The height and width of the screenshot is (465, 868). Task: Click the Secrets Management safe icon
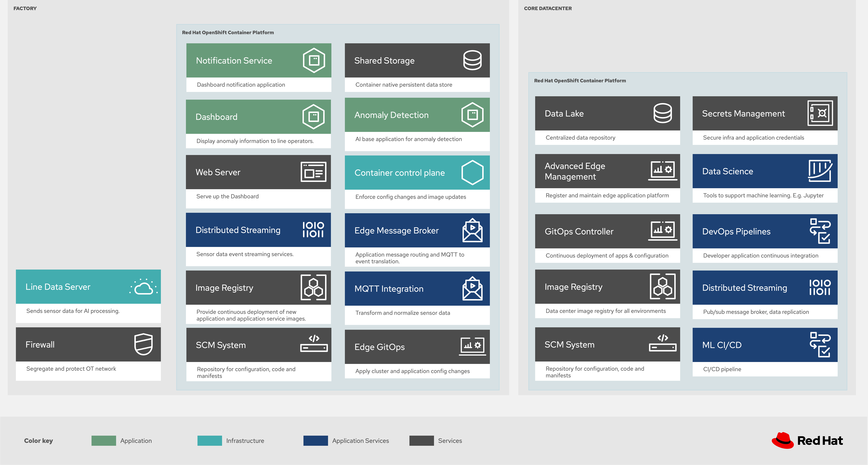pyautogui.click(x=820, y=113)
